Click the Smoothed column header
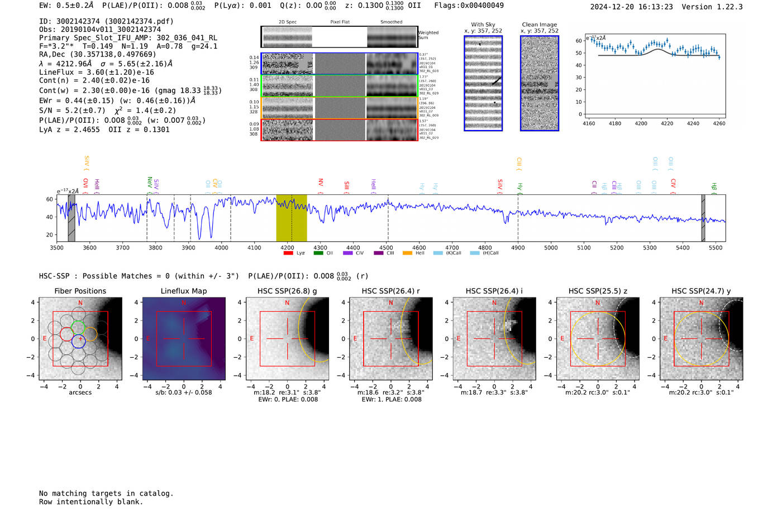The height and width of the screenshot is (532, 782). click(391, 22)
